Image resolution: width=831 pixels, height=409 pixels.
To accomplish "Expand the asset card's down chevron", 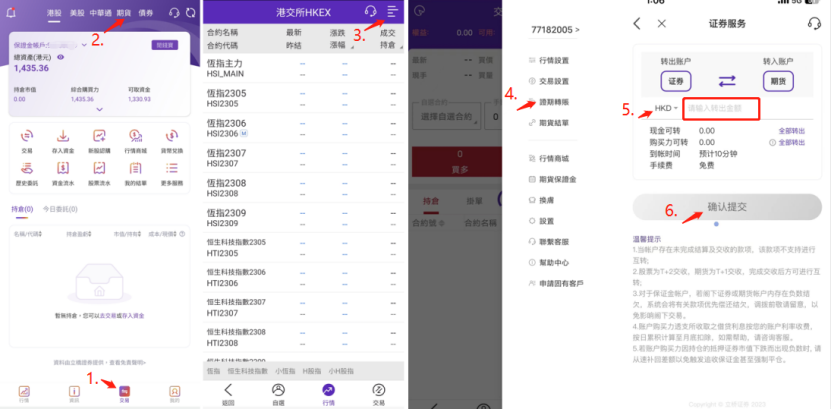I will (100, 110).
